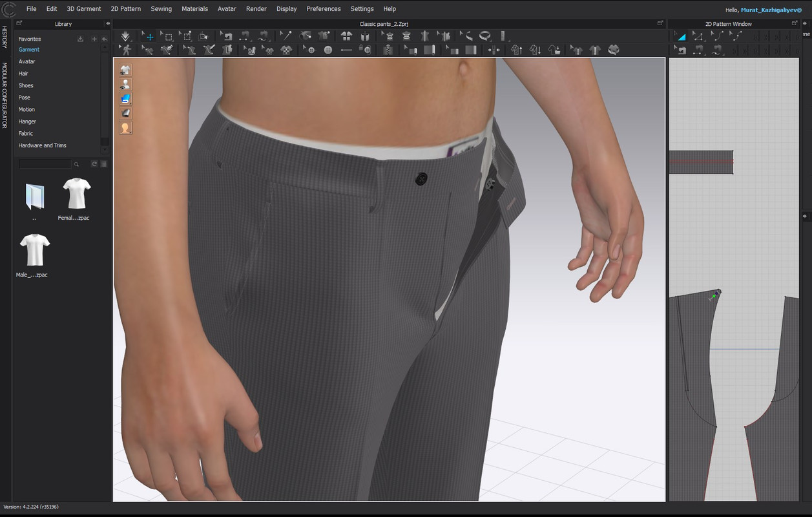The image size is (812, 517).
Task: Toggle Show Avatar visibility in 3D viewport
Action: [125, 84]
